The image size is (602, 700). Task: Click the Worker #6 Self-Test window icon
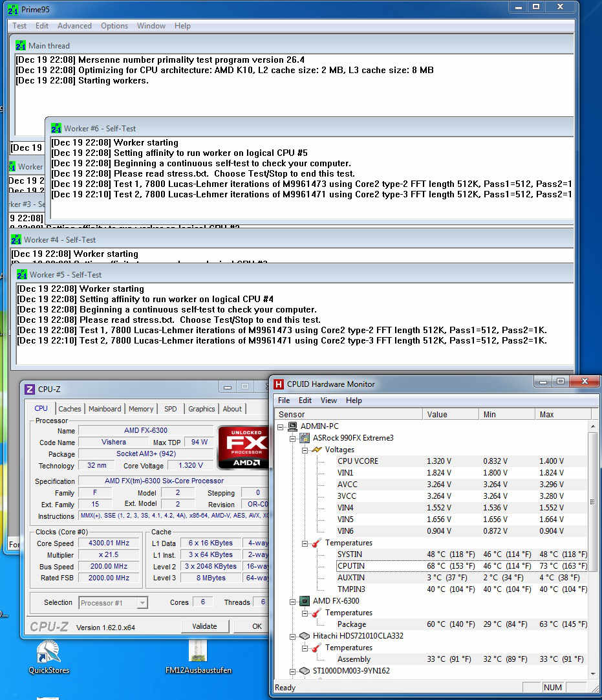coord(56,129)
